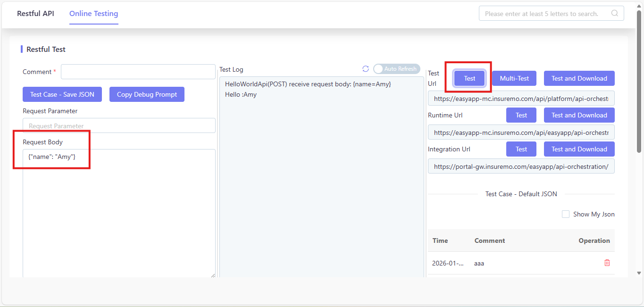This screenshot has width=644, height=307.
Task: Click the search magnifier icon
Action: [x=615, y=13]
